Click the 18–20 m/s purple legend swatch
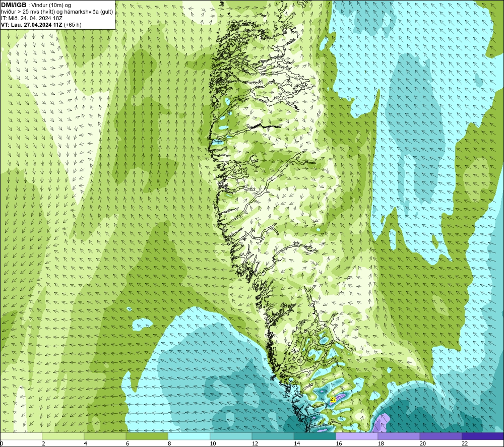The height and width of the screenshot is (447, 504). coord(399,436)
